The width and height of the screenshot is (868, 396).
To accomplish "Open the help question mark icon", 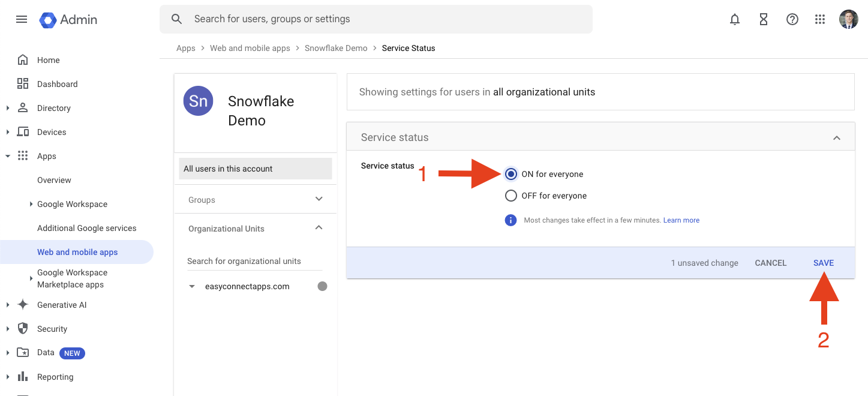I will 792,19.
